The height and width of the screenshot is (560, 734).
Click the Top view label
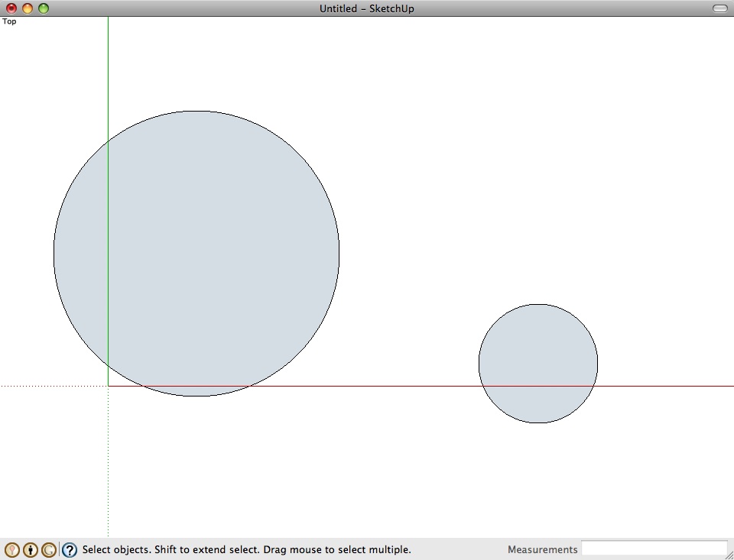[x=9, y=21]
